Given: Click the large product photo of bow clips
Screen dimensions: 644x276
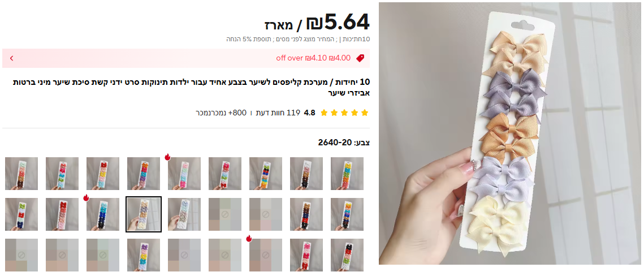Looking at the screenshot, I should coord(509,133).
